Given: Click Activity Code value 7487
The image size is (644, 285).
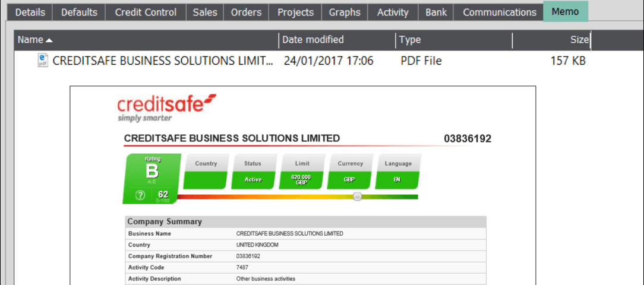Looking at the screenshot, I should coord(241,267).
